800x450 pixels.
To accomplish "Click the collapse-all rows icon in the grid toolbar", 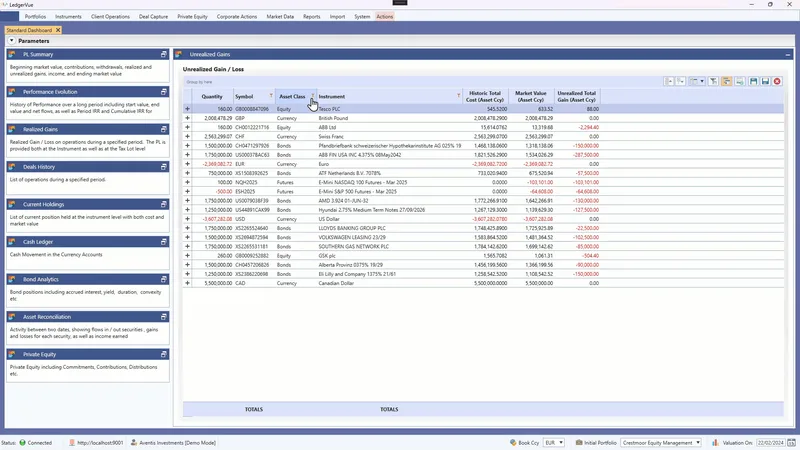I will 669,82.
